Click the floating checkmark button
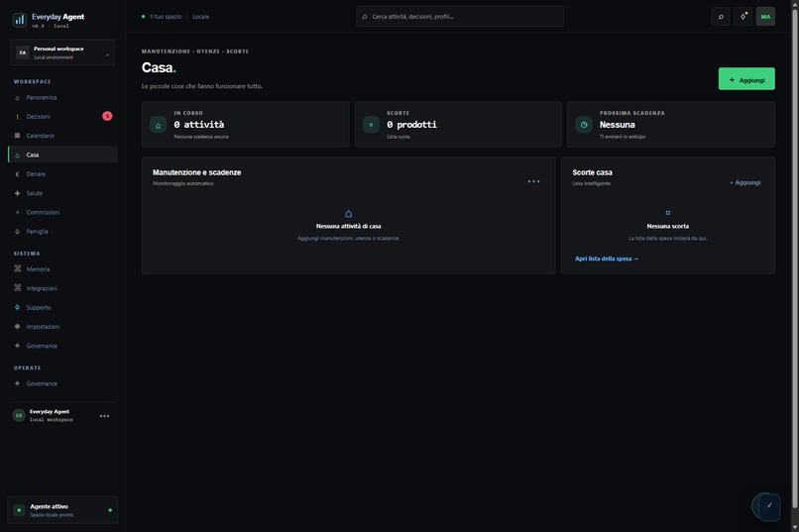 coord(769,506)
